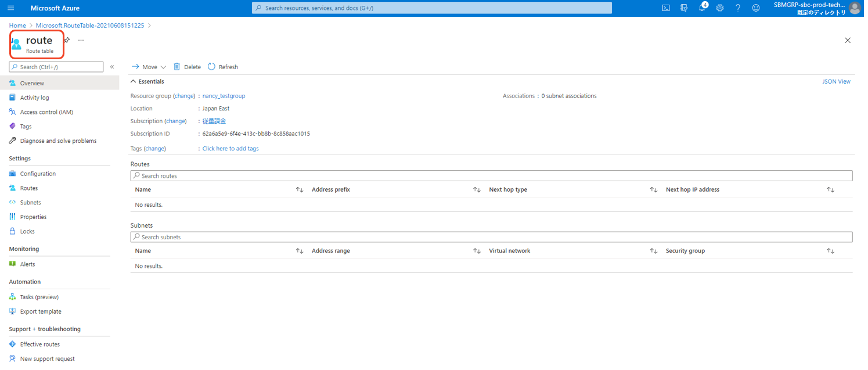The image size is (868, 370).
Task: Click 0 subnet associations text
Action: pyautogui.click(x=569, y=96)
